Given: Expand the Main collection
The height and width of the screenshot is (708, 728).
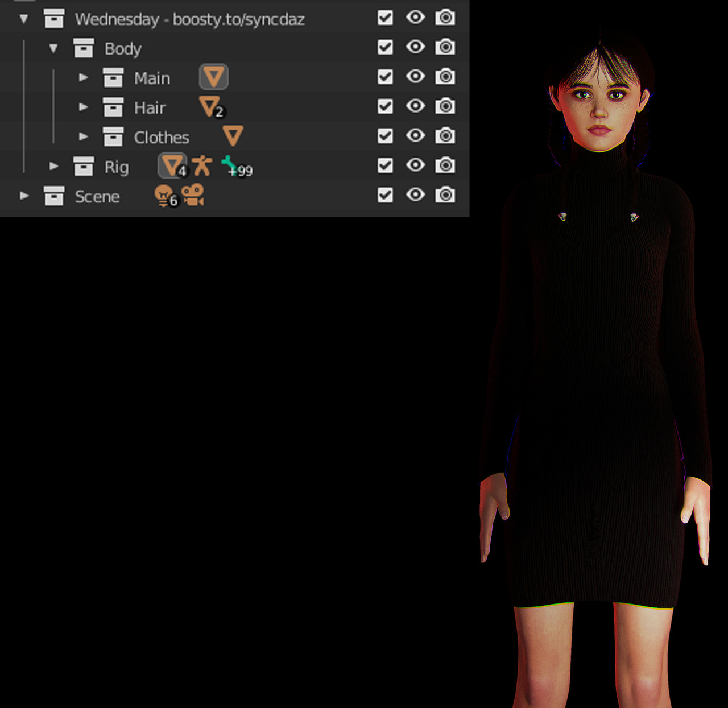Looking at the screenshot, I should pyautogui.click(x=83, y=77).
